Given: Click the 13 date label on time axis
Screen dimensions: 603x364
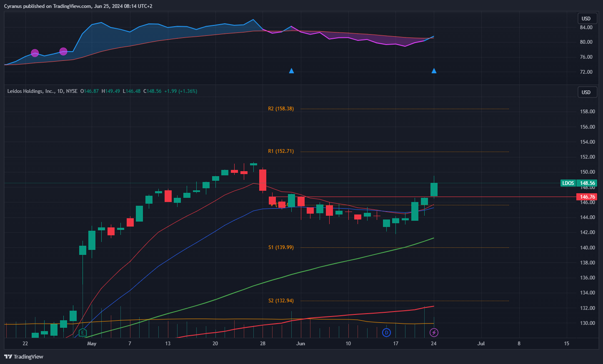Looking at the screenshot, I should click(x=168, y=344).
